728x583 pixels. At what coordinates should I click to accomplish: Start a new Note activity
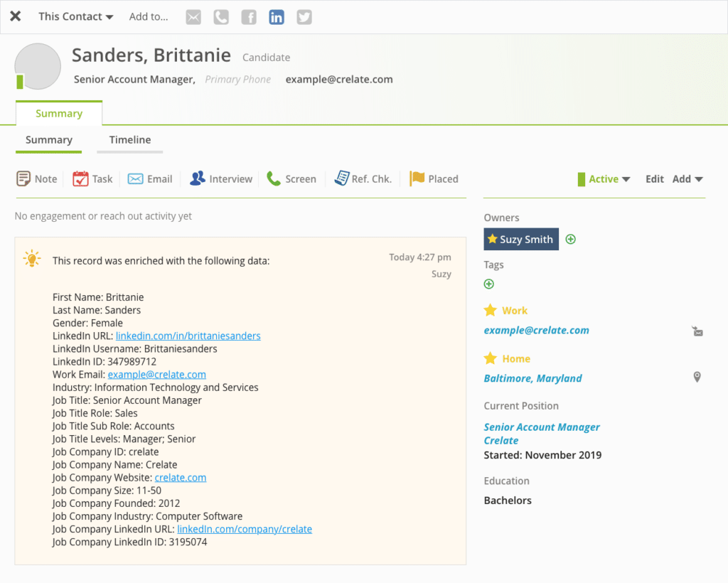click(x=36, y=178)
